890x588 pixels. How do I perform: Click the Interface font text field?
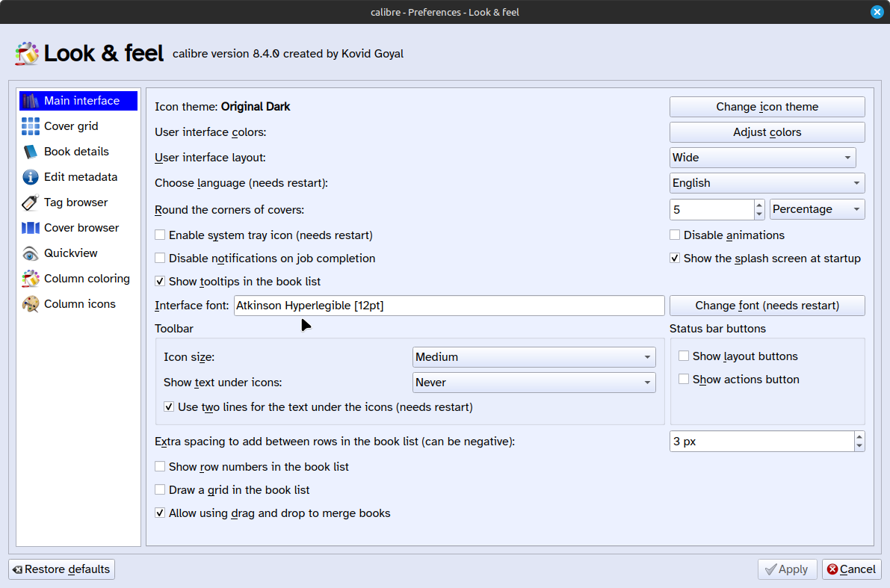(x=449, y=306)
